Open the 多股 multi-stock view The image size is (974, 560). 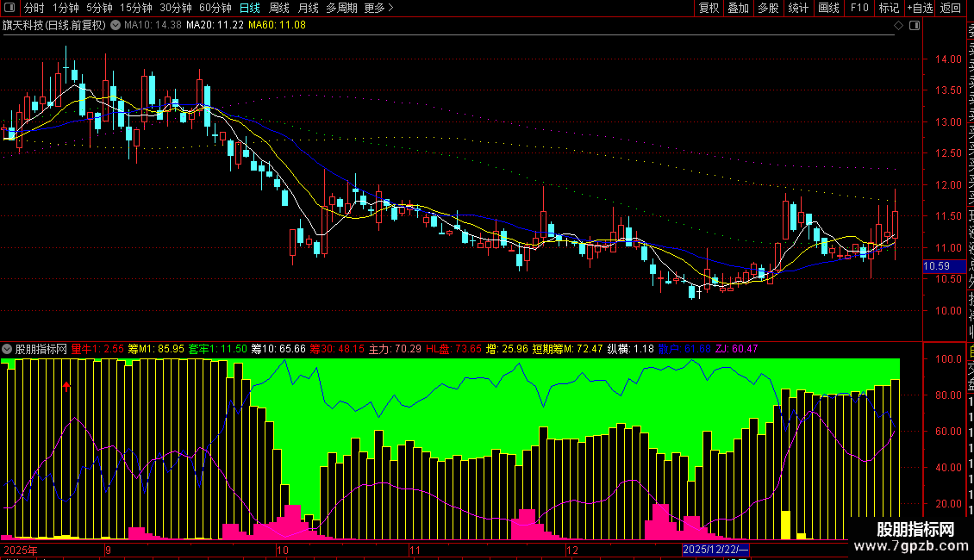click(x=768, y=8)
